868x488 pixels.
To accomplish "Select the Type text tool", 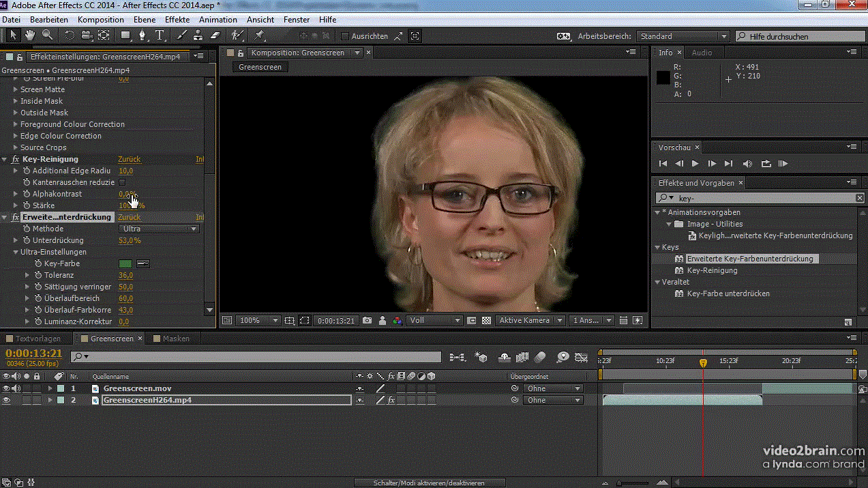I will point(160,35).
